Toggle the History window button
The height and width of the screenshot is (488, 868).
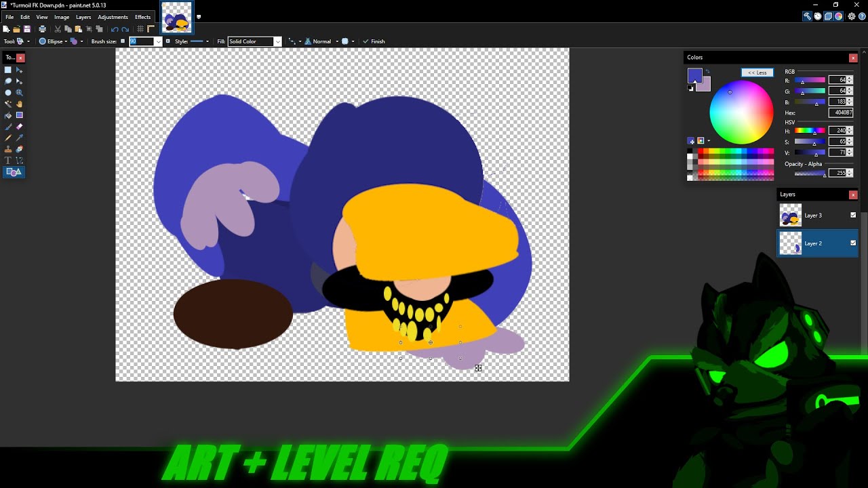click(818, 16)
